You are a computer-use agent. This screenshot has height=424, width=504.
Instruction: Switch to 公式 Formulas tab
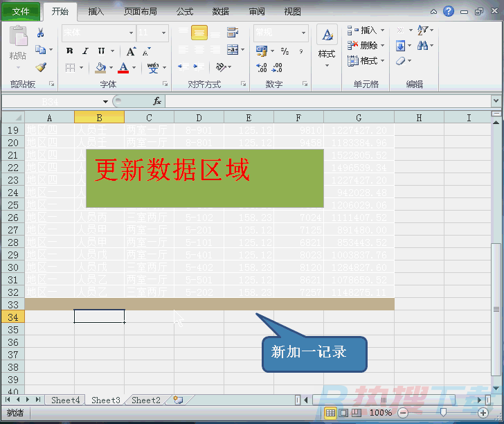185,12
